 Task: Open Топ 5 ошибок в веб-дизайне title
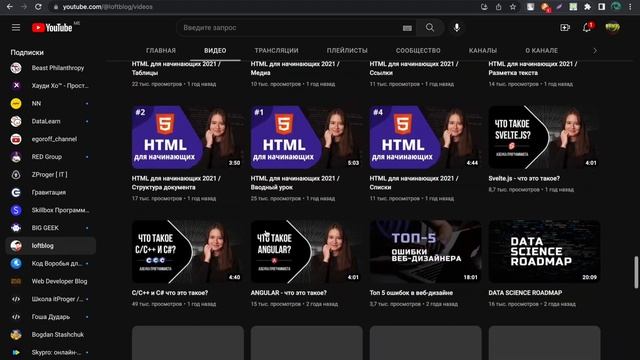tap(411, 293)
